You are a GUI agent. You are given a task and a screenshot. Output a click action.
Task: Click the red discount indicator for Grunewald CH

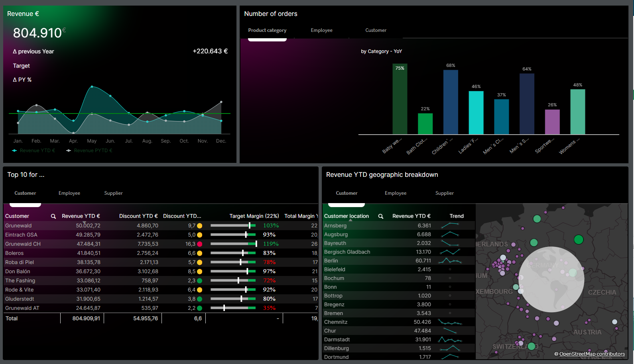pyautogui.click(x=199, y=244)
